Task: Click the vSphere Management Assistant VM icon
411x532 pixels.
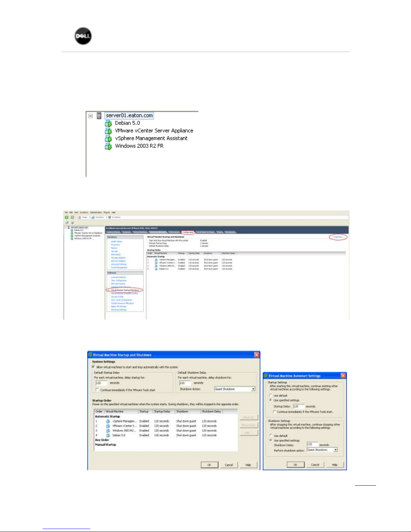Action: (x=108, y=138)
